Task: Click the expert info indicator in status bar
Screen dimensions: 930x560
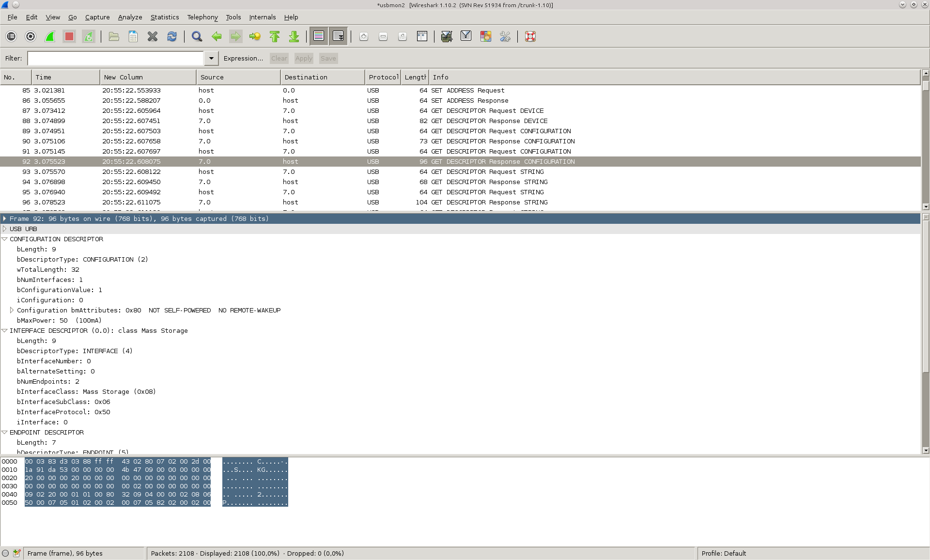Action: (5, 553)
